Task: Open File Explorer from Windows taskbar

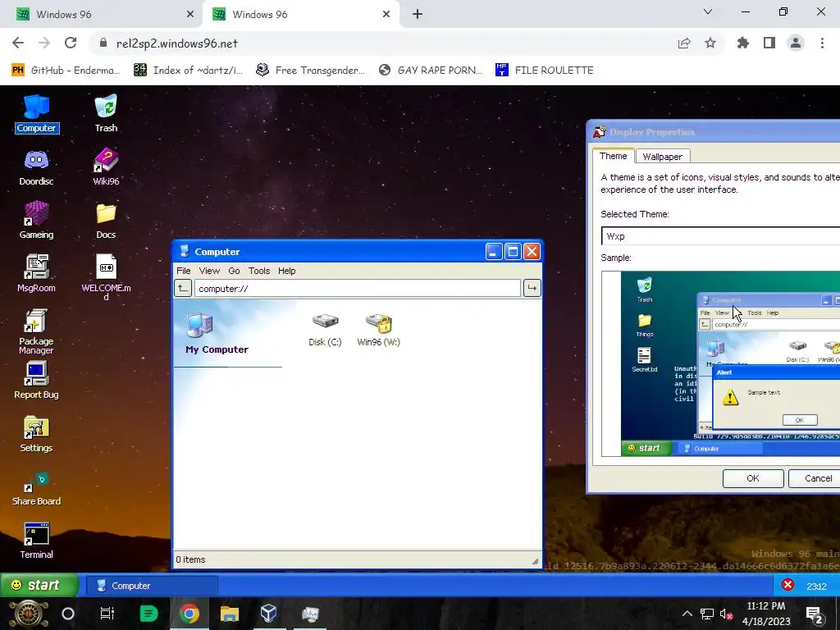Action: (230, 614)
